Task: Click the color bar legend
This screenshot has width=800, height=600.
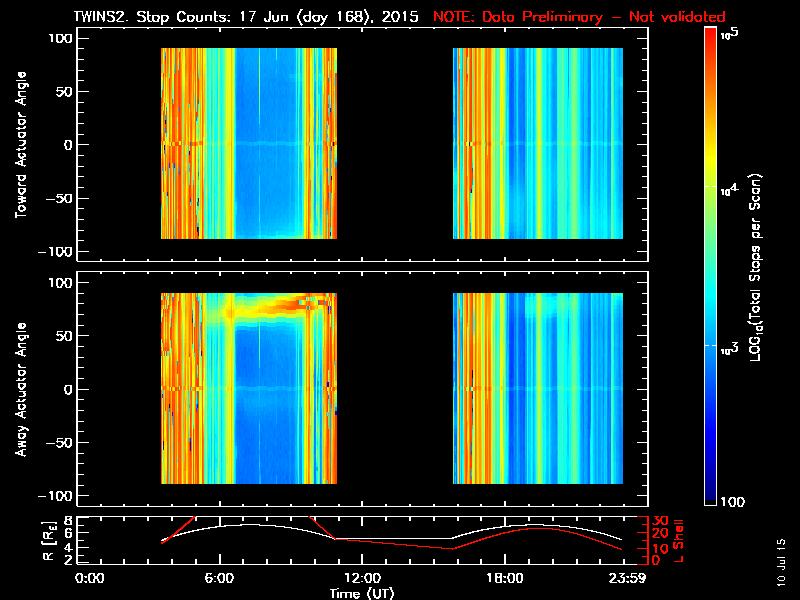Action: [x=711, y=266]
